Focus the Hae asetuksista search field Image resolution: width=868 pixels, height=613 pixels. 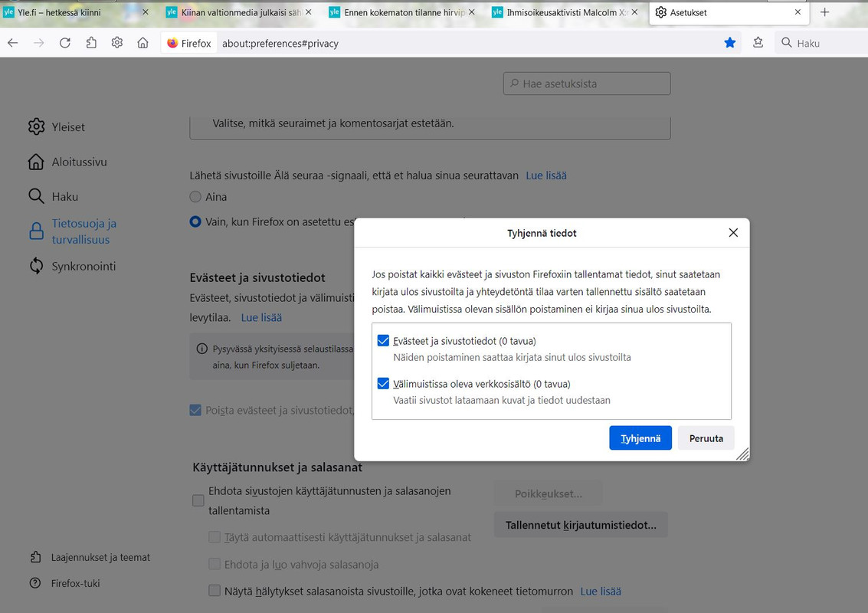[587, 84]
